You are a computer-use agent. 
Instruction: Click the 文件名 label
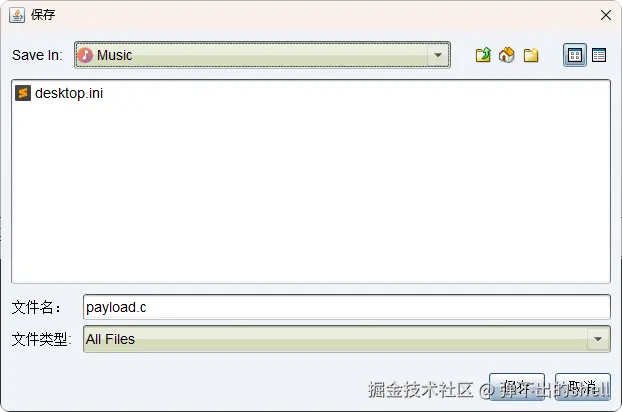pyautogui.click(x=36, y=307)
